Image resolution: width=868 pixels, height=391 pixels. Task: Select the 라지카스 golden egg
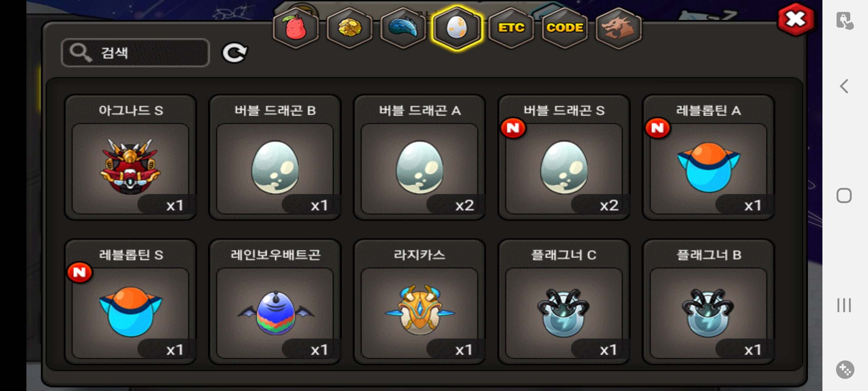tap(420, 302)
